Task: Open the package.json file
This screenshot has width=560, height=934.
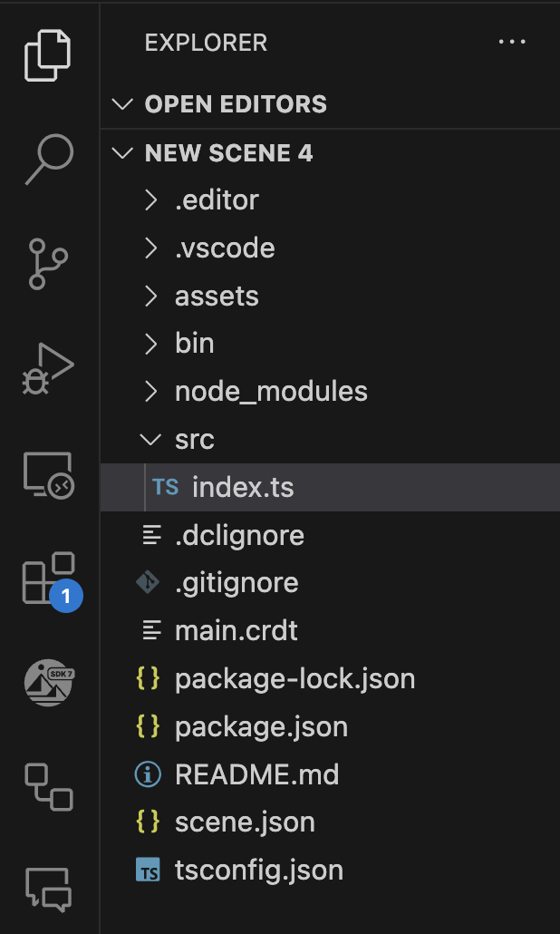Action: click(261, 727)
